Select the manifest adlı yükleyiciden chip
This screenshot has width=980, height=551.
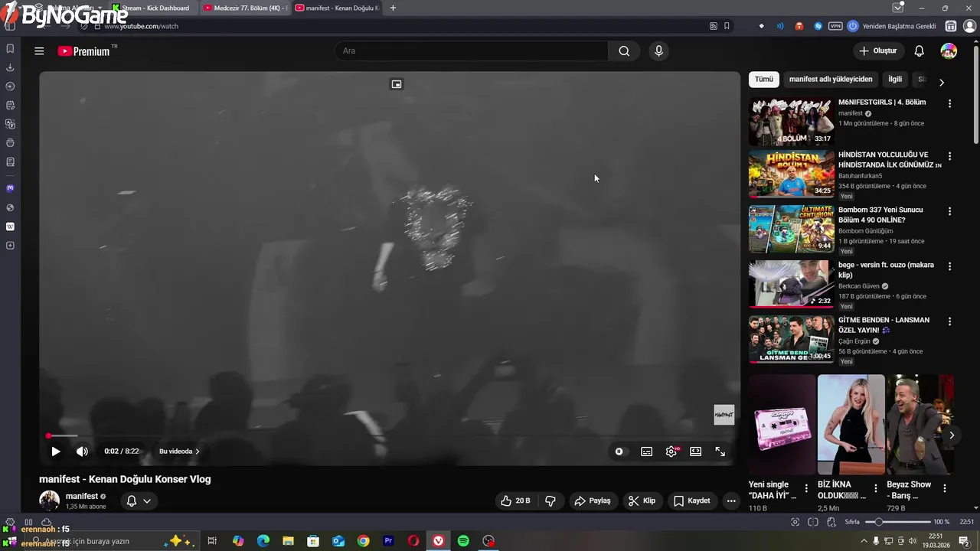(x=831, y=80)
